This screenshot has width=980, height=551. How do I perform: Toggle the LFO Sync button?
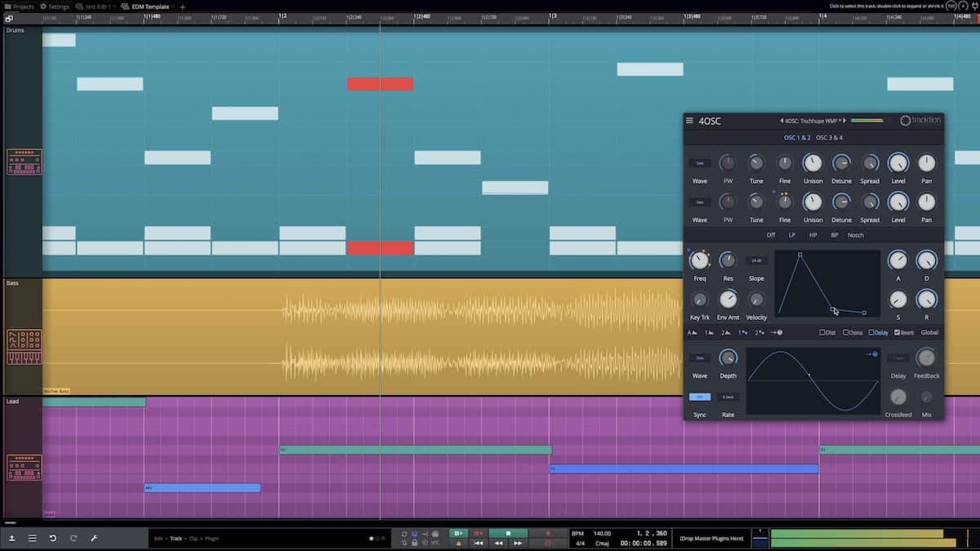click(x=700, y=397)
